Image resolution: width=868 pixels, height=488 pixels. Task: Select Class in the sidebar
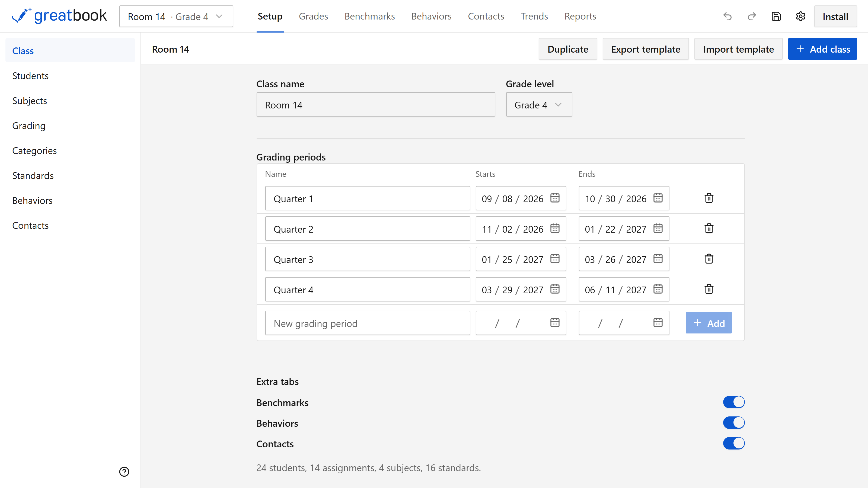coord(70,50)
